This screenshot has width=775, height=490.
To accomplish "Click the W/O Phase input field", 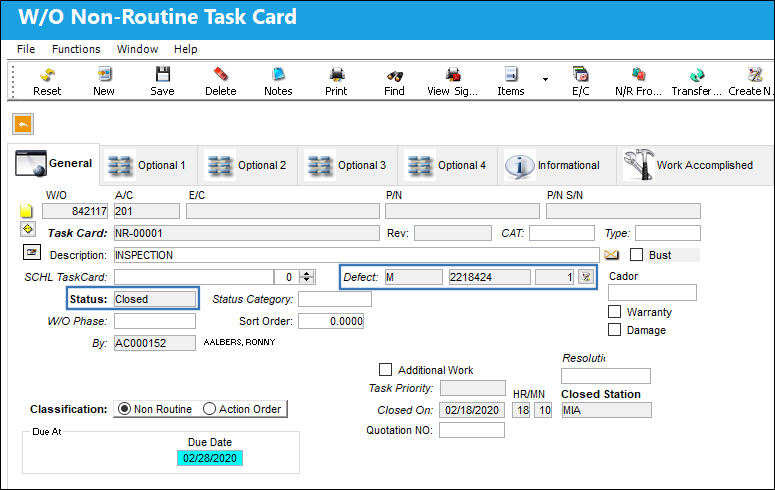I will coord(155,321).
